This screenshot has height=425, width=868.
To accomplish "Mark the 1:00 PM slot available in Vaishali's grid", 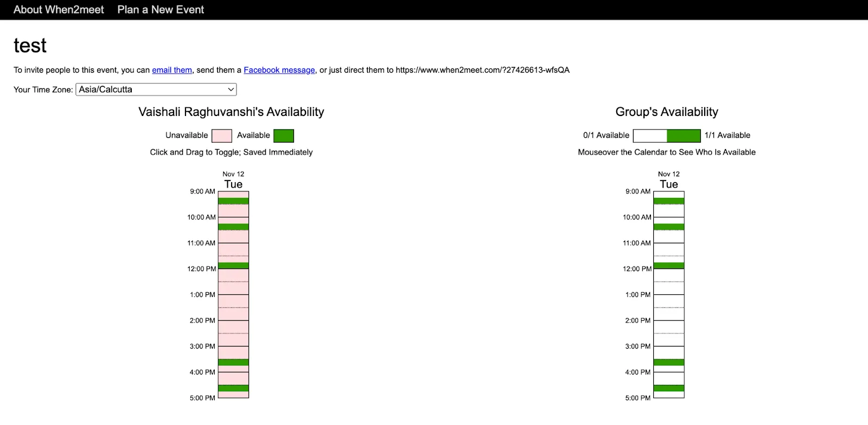I will point(233,298).
